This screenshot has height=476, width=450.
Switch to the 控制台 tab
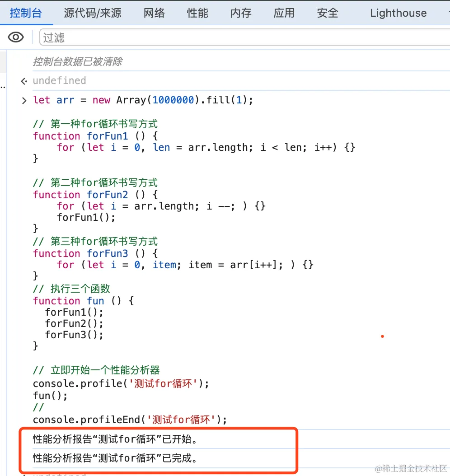26,13
